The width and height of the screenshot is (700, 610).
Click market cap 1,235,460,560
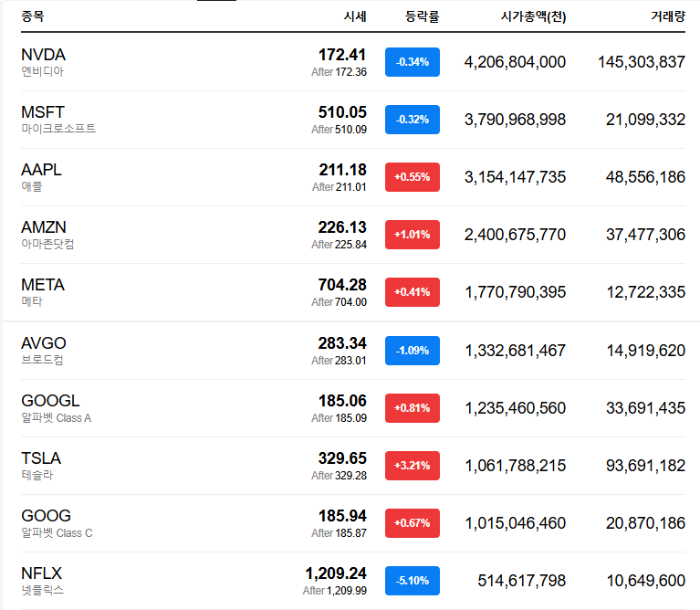coord(516,408)
